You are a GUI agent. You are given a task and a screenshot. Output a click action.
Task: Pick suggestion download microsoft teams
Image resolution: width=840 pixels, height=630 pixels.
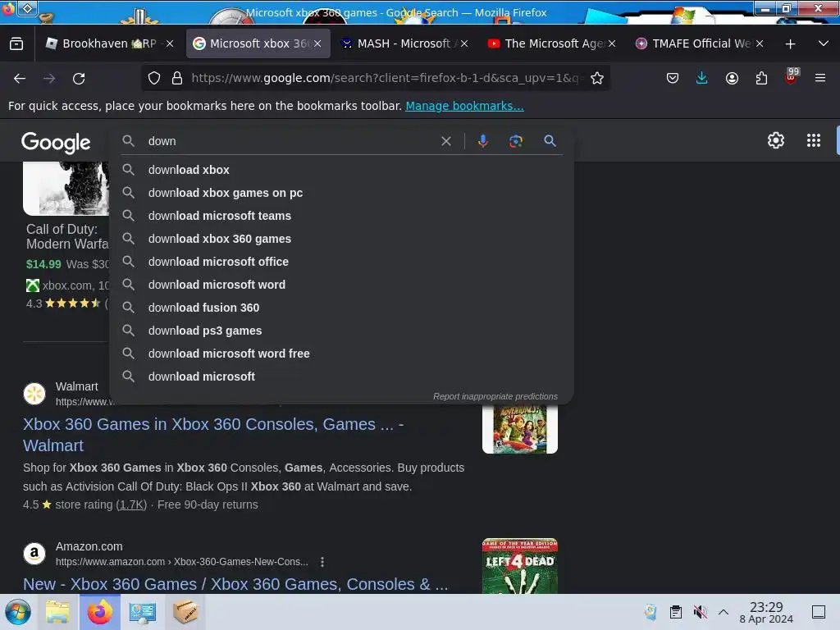click(x=342, y=216)
